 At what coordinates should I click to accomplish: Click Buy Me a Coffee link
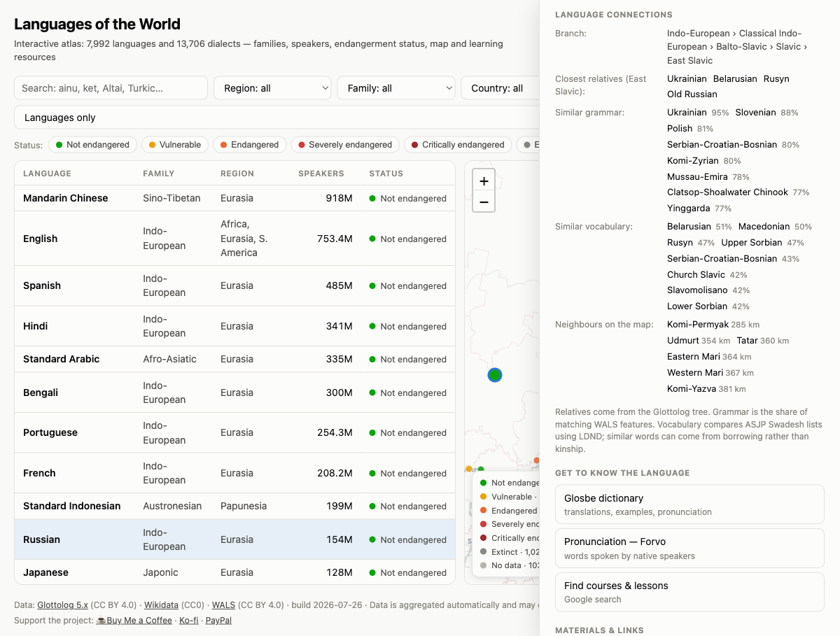[x=134, y=621]
